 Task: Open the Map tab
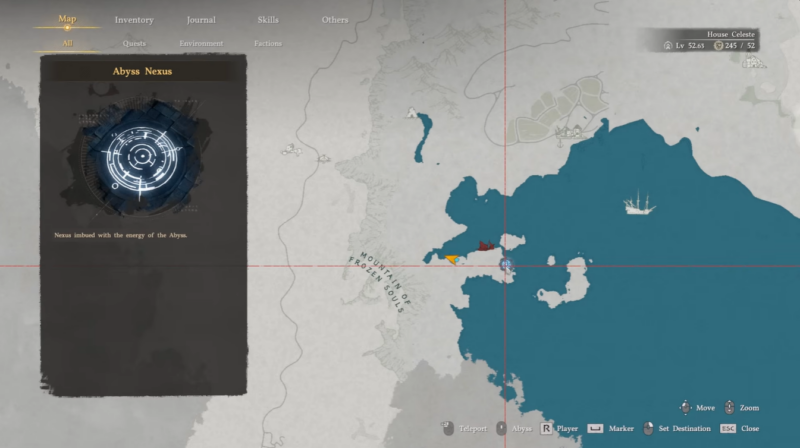(67, 19)
